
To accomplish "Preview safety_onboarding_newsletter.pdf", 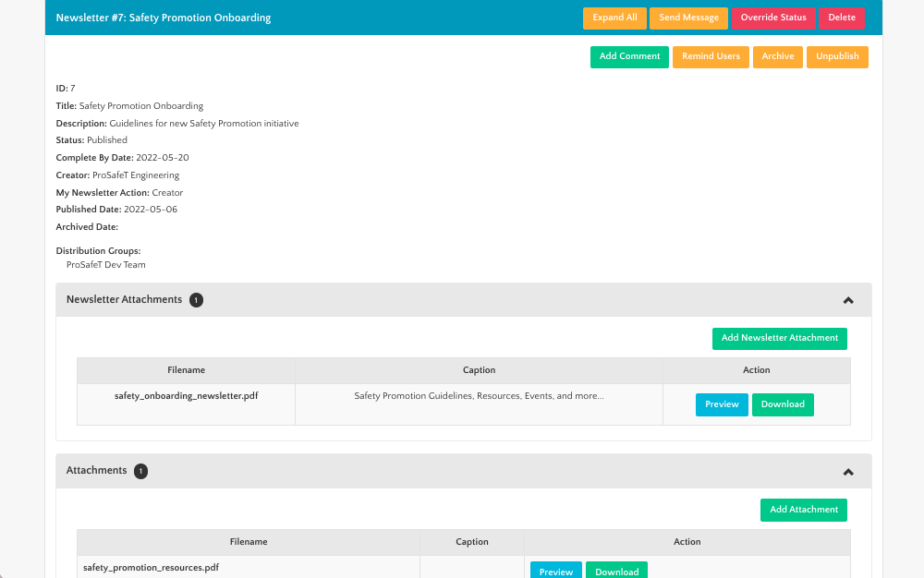I will [722, 404].
